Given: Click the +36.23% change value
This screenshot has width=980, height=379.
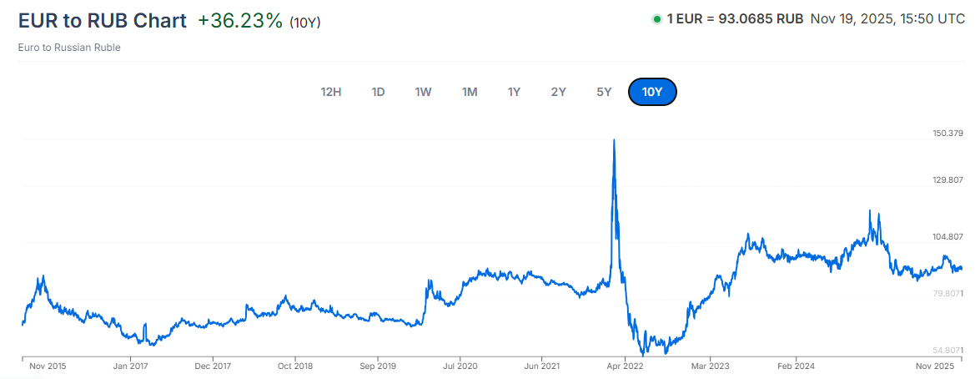Looking at the screenshot, I should point(240,21).
